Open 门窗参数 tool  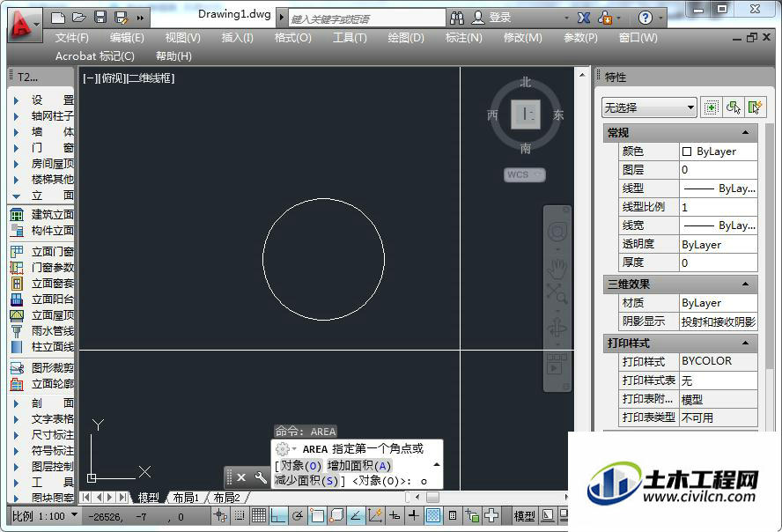click(42, 267)
